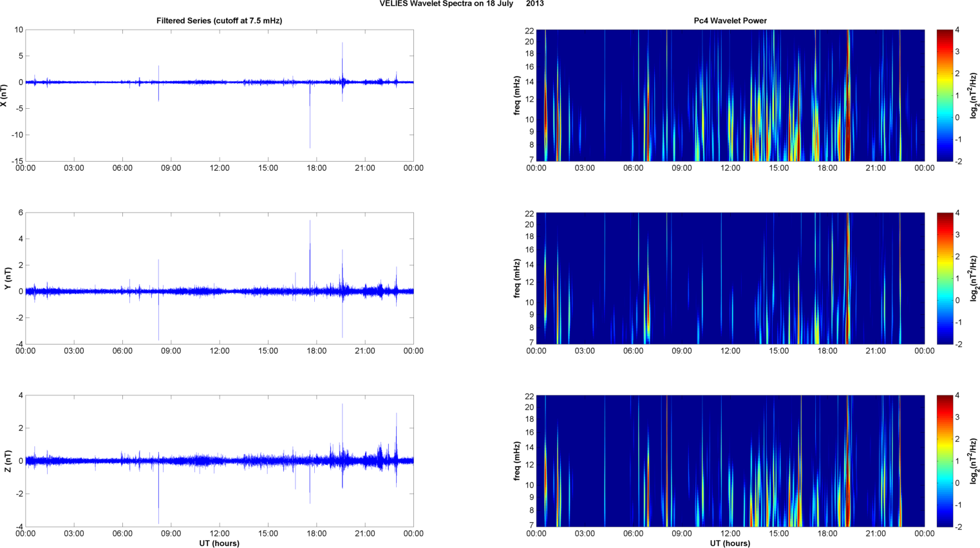The height and width of the screenshot is (548, 980).
Task: Click the colorbar beside the top spectrogram
Action: point(944,95)
